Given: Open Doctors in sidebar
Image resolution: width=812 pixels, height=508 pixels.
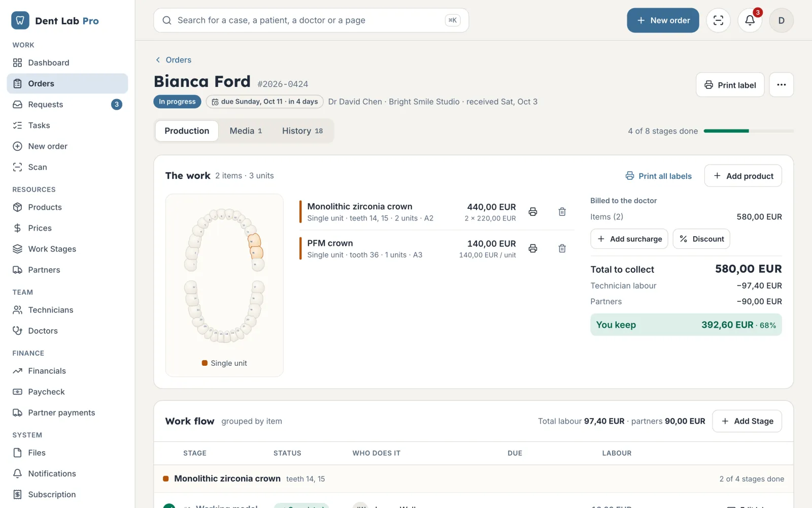Looking at the screenshot, I should click(67, 330).
